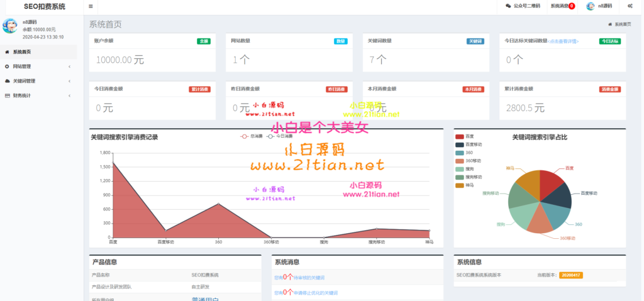Click the 财务统计 card icon
644x301 pixels.
7,96
